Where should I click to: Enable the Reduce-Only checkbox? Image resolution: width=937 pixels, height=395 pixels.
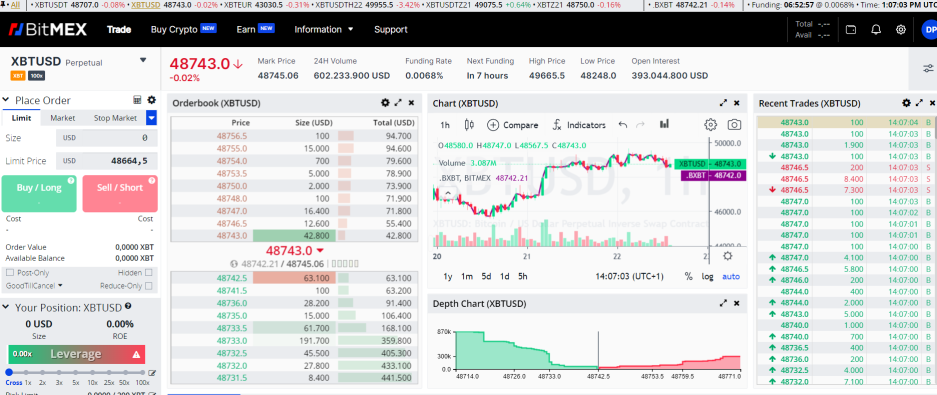149,286
